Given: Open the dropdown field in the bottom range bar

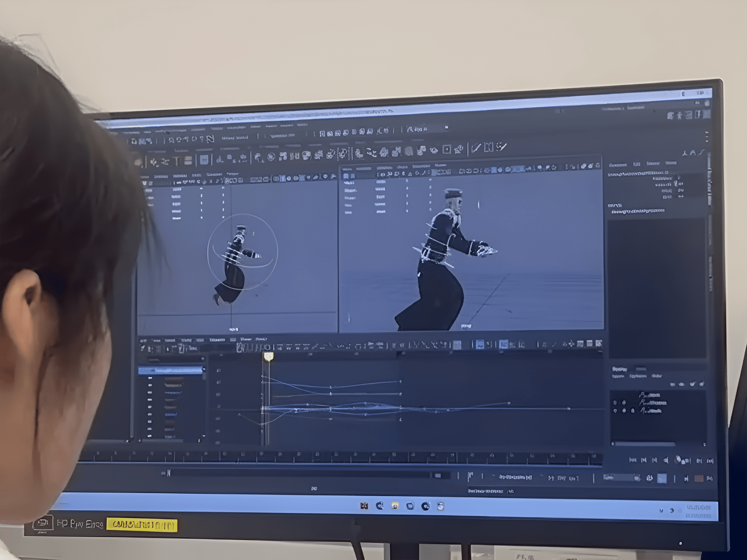Looking at the screenshot, I should coord(620,478).
